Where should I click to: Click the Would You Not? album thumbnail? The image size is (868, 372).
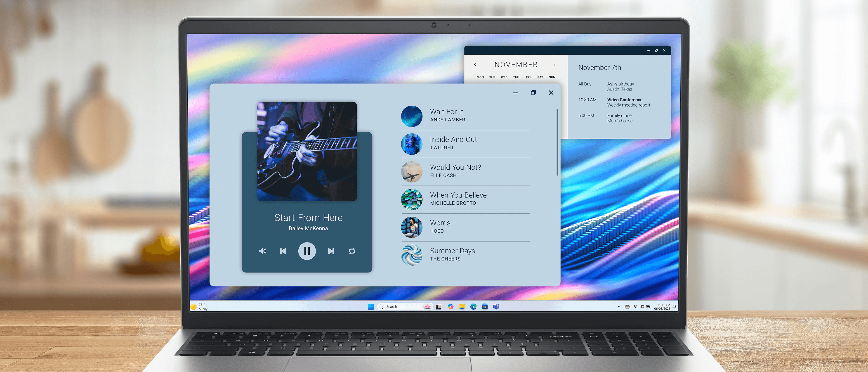(411, 171)
